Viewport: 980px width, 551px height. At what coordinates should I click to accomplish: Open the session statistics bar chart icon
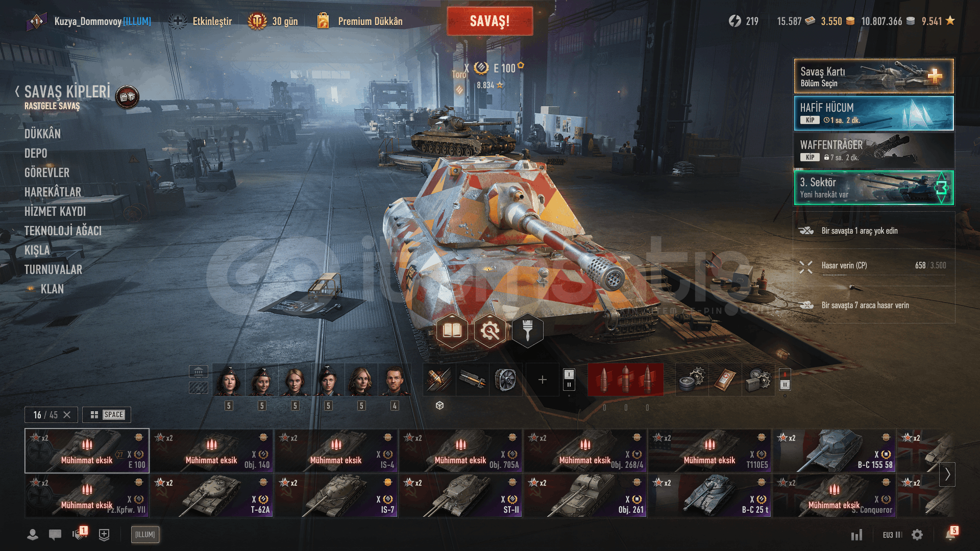[x=856, y=535]
